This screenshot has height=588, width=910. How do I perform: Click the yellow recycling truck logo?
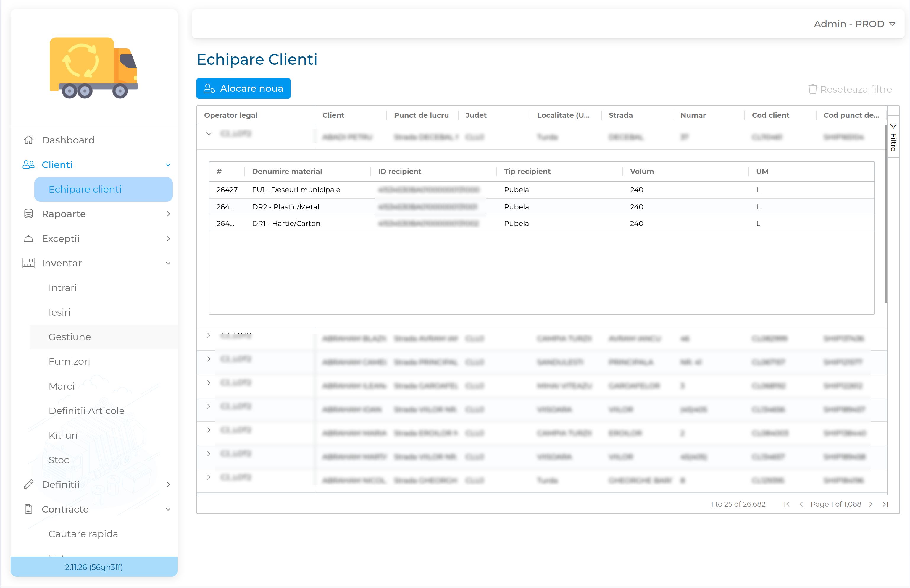click(x=93, y=67)
